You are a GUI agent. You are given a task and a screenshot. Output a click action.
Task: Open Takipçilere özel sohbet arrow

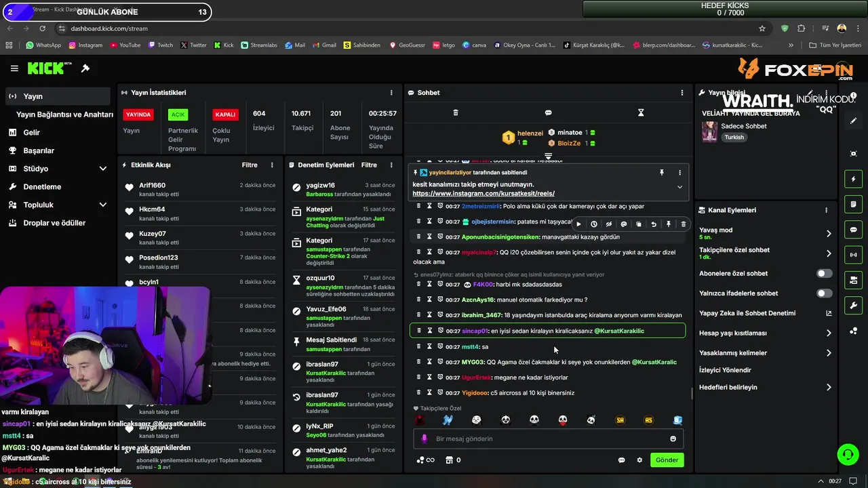pos(829,253)
